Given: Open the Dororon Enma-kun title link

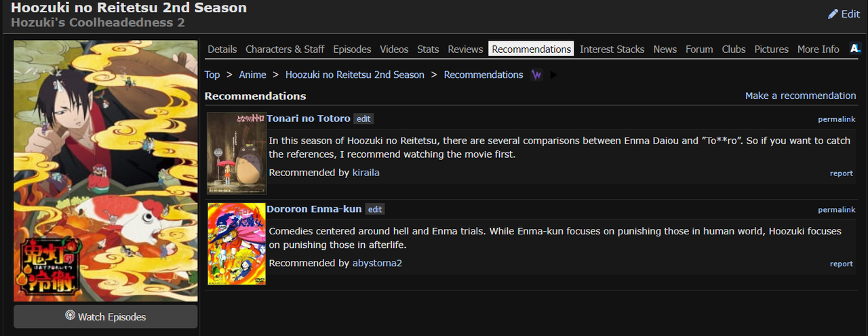Looking at the screenshot, I should click(x=314, y=209).
